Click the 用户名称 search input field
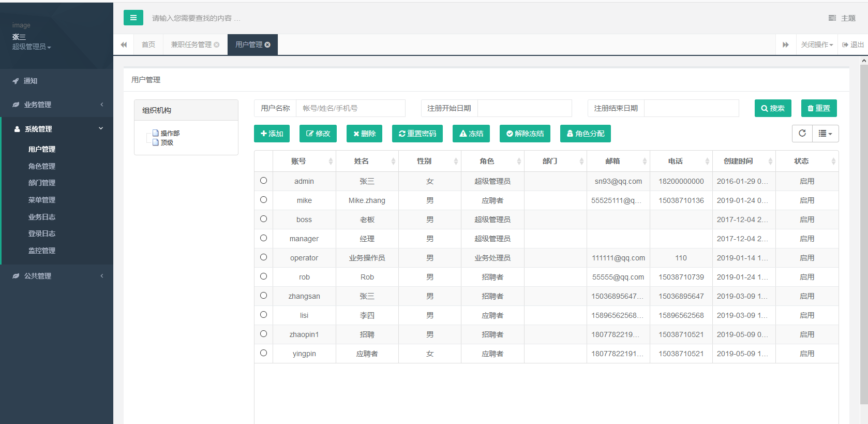 [350, 108]
